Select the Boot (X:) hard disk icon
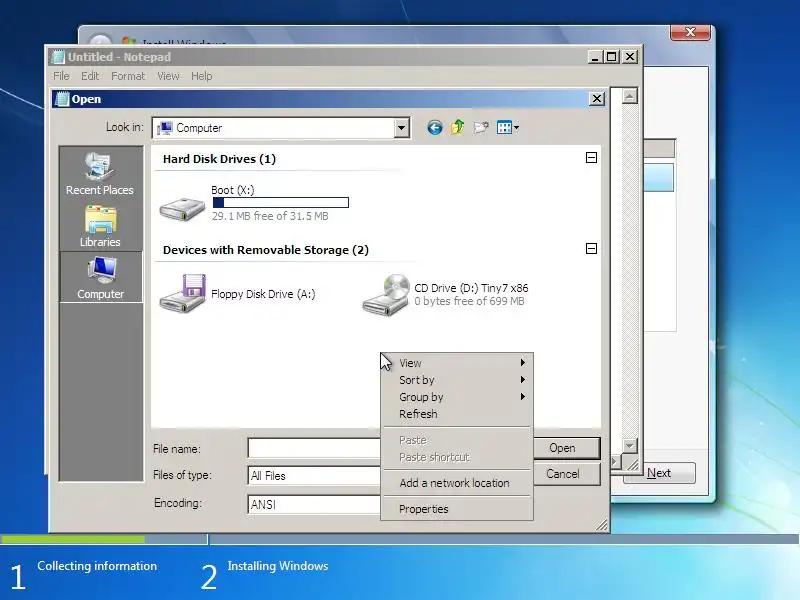Screen dimensions: 800x600 [182, 208]
